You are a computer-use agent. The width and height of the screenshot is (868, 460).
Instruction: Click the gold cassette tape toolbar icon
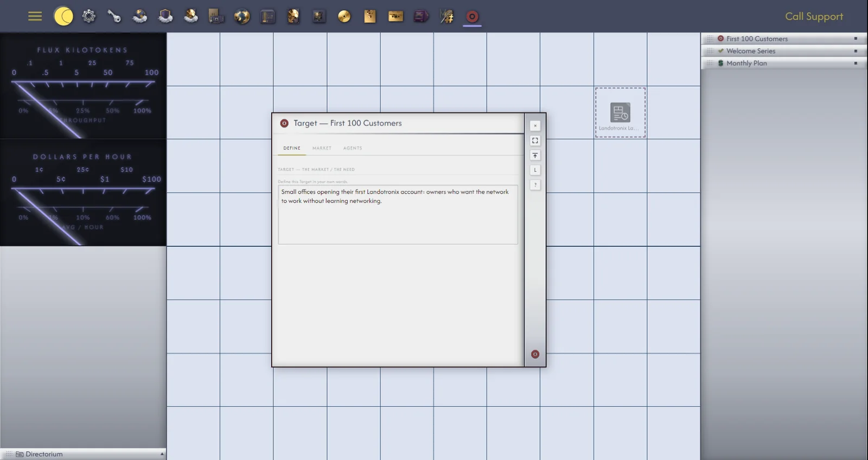pyautogui.click(x=395, y=16)
